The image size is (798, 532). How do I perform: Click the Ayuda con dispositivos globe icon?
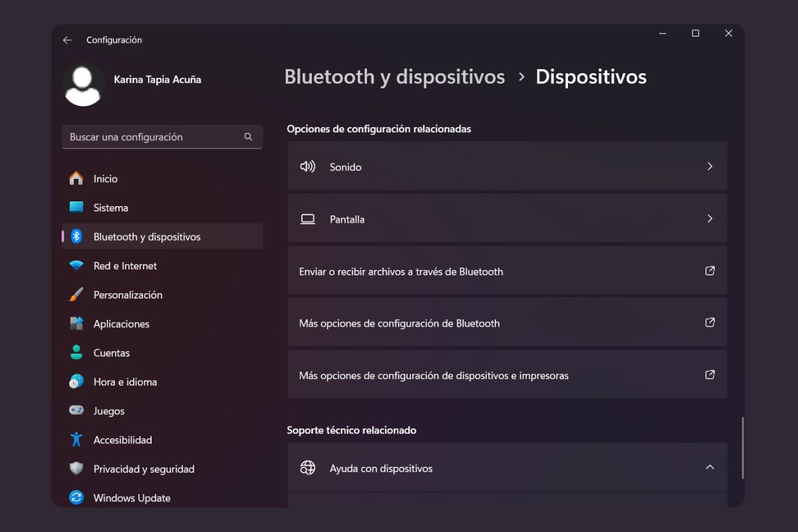pyautogui.click(x=307, y=467)
